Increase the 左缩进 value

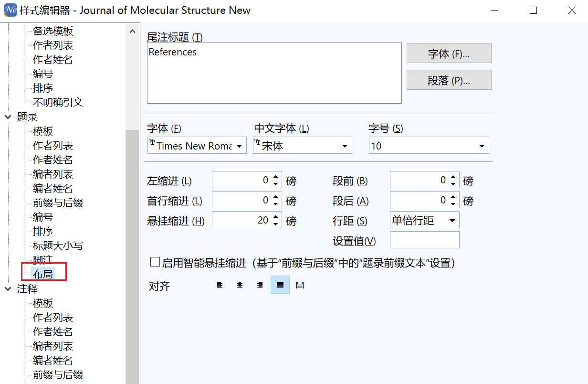click(x=275, y=177)
